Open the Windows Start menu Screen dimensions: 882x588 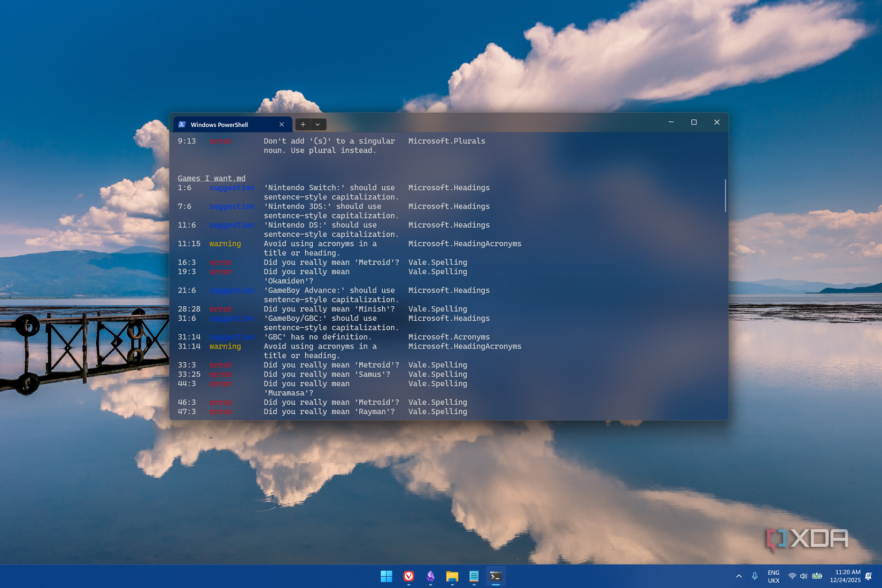386,576
